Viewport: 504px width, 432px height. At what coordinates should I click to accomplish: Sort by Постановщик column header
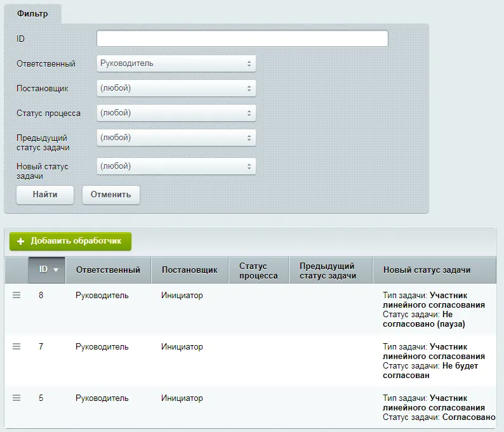[x=189, y=270]
